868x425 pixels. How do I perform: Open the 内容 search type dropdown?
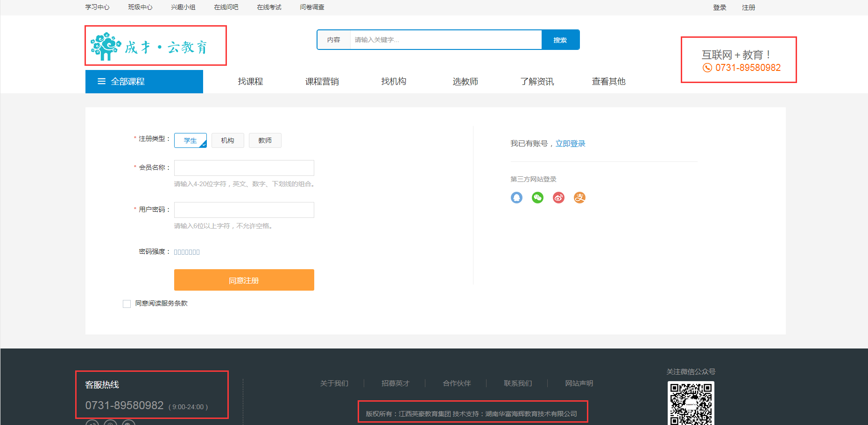pyautogui.click(x=333, y=40)
